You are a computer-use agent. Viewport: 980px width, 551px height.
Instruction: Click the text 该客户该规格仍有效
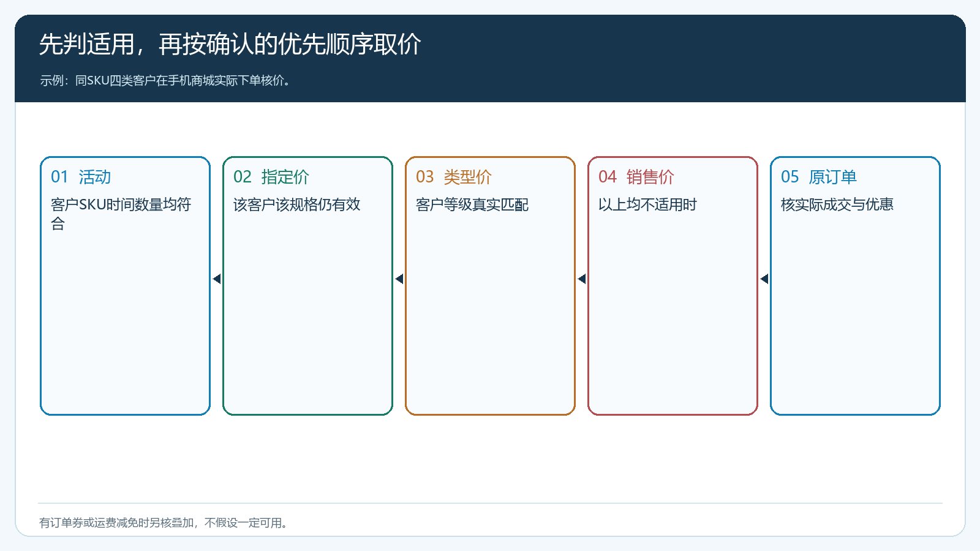[297, 204]
